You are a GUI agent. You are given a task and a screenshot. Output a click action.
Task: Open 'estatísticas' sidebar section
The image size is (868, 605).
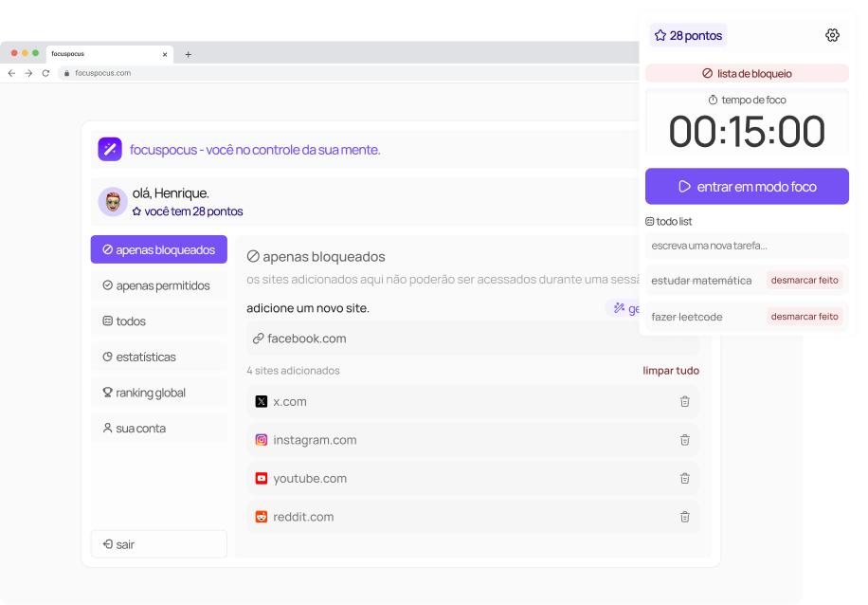[x=158, y=357]
